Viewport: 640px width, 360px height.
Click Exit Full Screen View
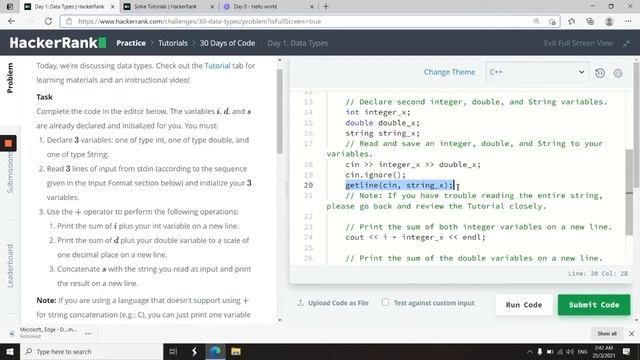coord(578,43)
